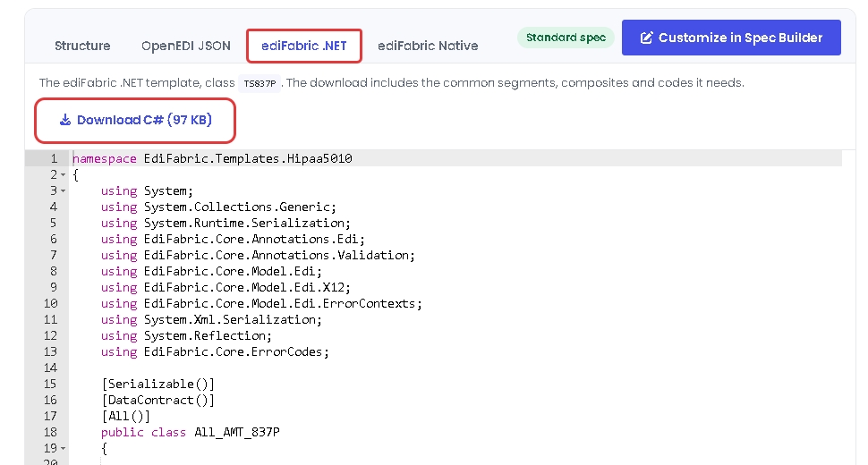Viewport: 868px width, 465px height.
Task: Click the download arrow icon
Action: 65,120
